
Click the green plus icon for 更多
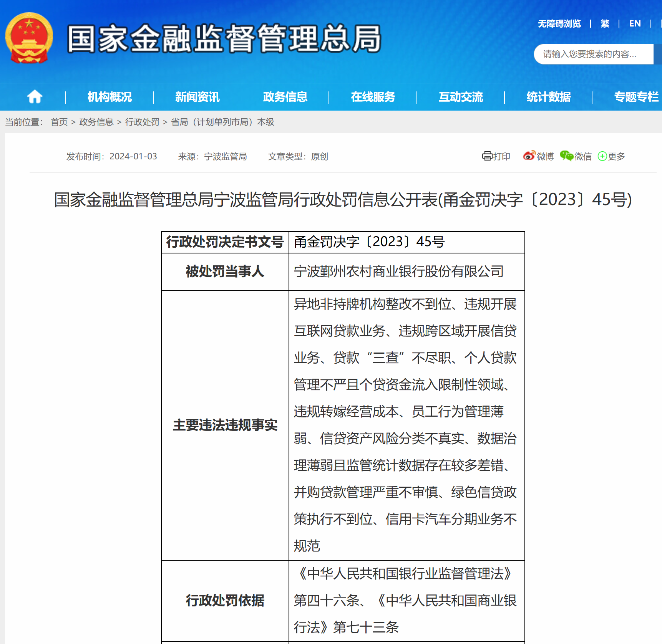[602, 156]
